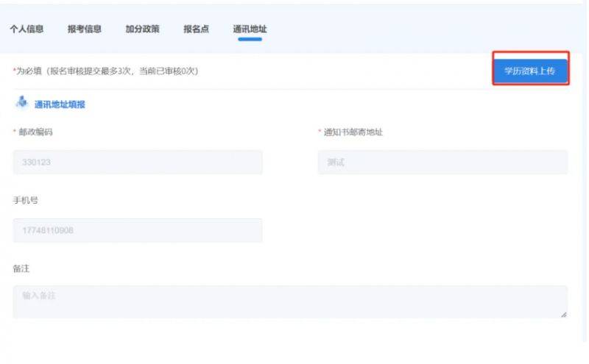589x364 pixels.
Task: Open the 报考信息 tab
Action: (84, 29)
